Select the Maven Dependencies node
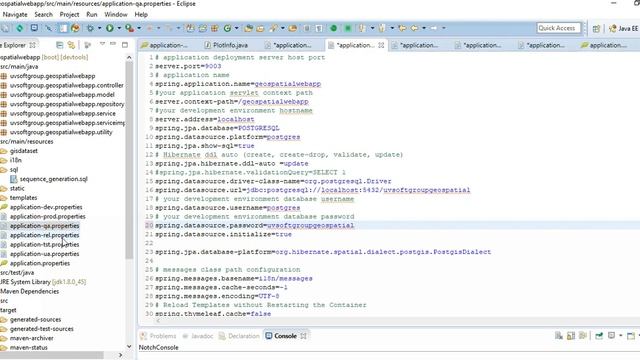The width and height of the screenshot is (640, 360). coord(29,291)
